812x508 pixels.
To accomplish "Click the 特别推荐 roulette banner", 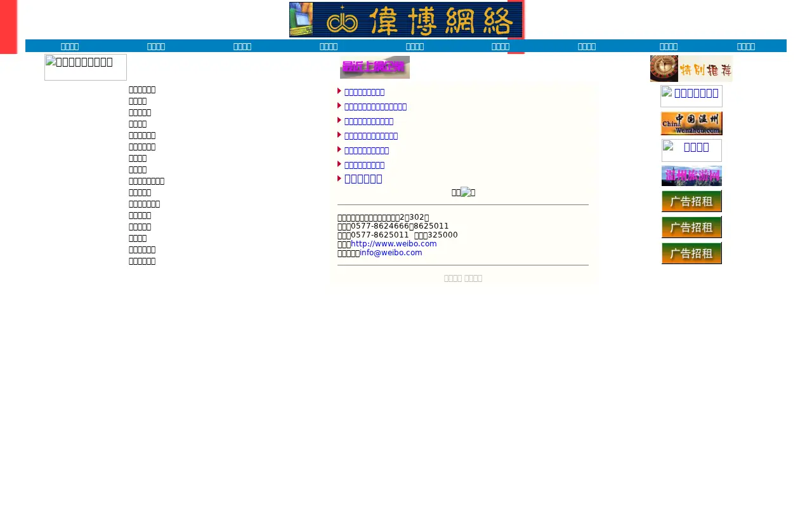I will (691, 69).
